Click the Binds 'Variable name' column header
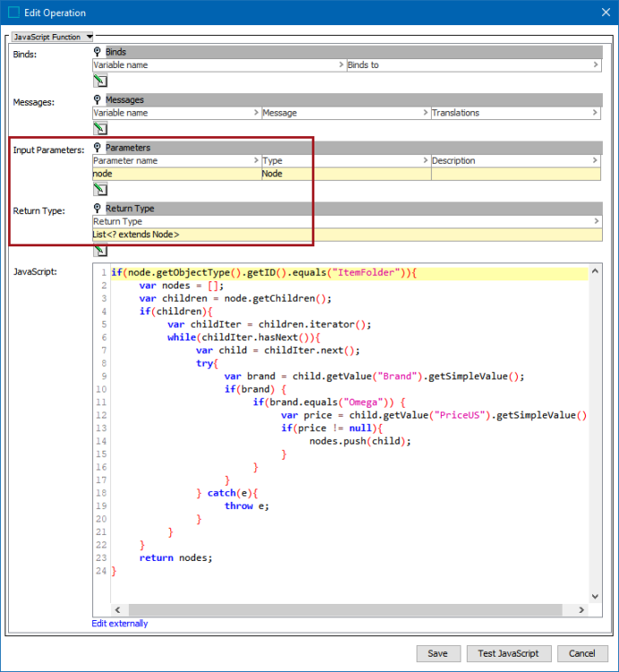The width and height of the screenshot is (619, 672). 219,65
